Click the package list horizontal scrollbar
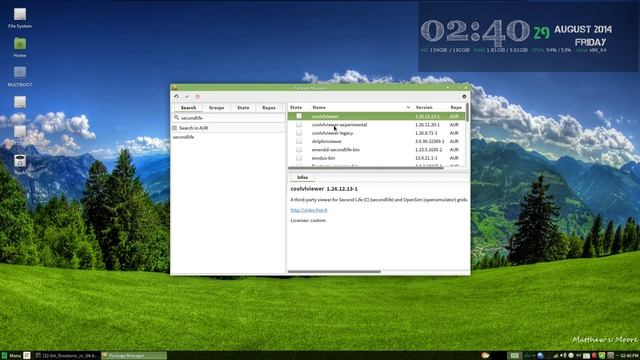 tap(365, 168)
